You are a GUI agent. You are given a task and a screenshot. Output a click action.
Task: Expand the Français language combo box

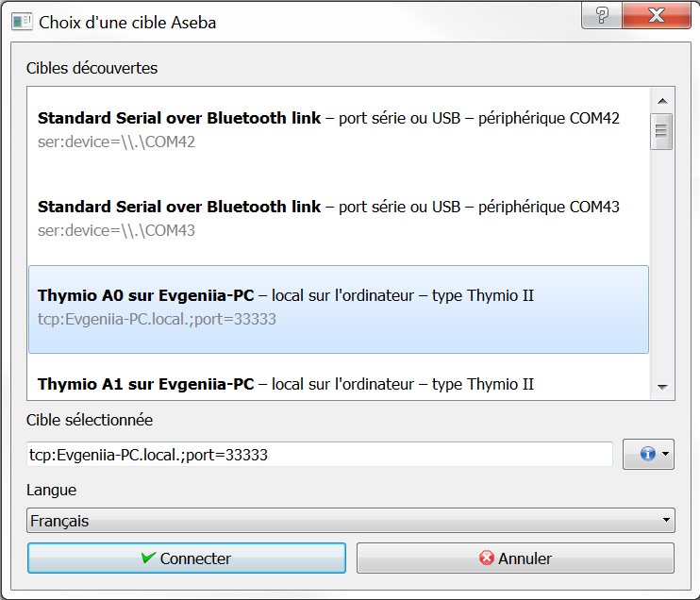pyautogui.click(x=350, y=520)
